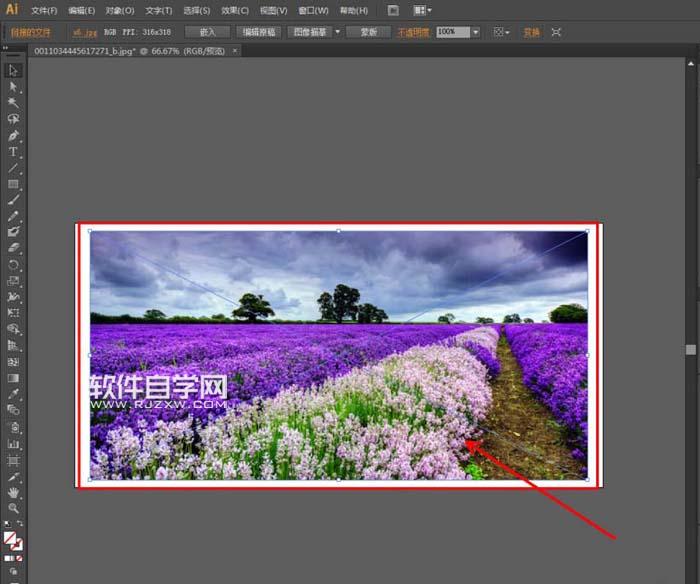The height and width of the screenshot is (584, 700).
Task: Expand the image trace dropdown arrow
Action: point(338,32)
